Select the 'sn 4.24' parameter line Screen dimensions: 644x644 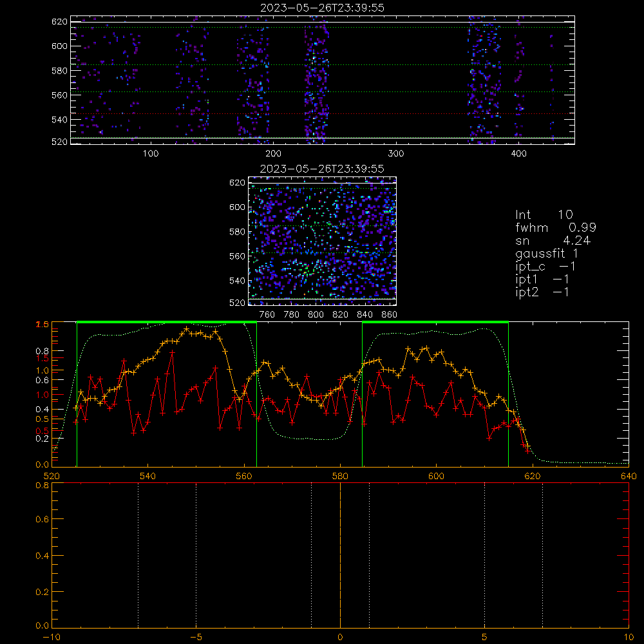pyautogui.click(x=553, y=241)
